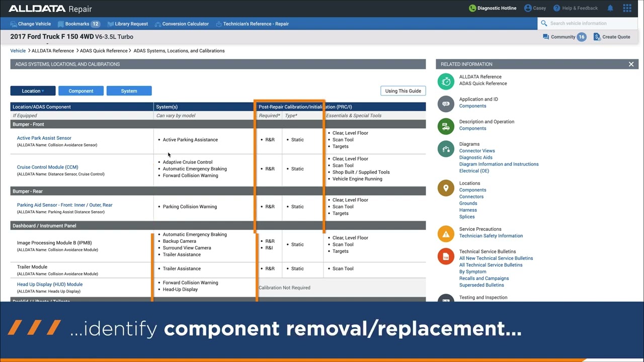644x362 pixels.
Task: Click the Community chat icon
Action: pos(546,37)
